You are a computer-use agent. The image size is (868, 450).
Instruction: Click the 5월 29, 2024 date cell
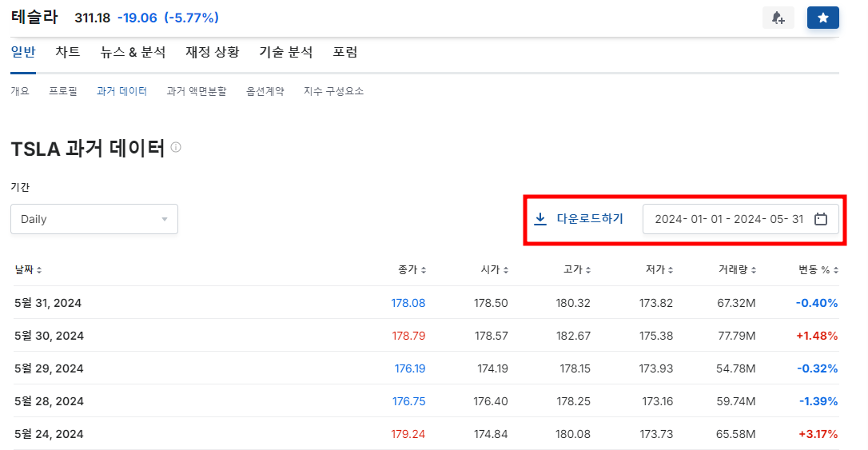(49, 368)
